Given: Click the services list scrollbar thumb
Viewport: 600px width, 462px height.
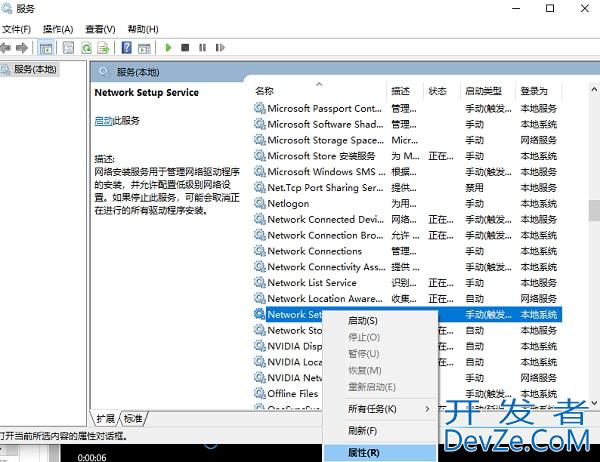Looking at the screenshot, I should coord(594,211).
